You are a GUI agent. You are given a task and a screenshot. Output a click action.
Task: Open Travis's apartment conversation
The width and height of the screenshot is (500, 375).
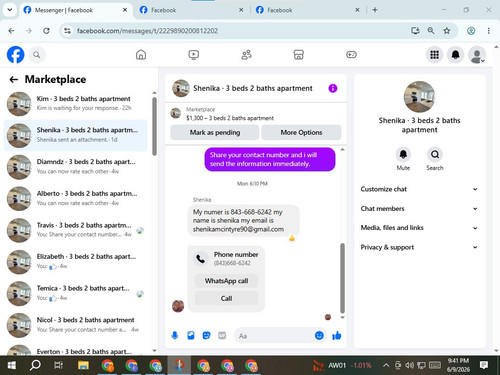(x=76, y=230)
